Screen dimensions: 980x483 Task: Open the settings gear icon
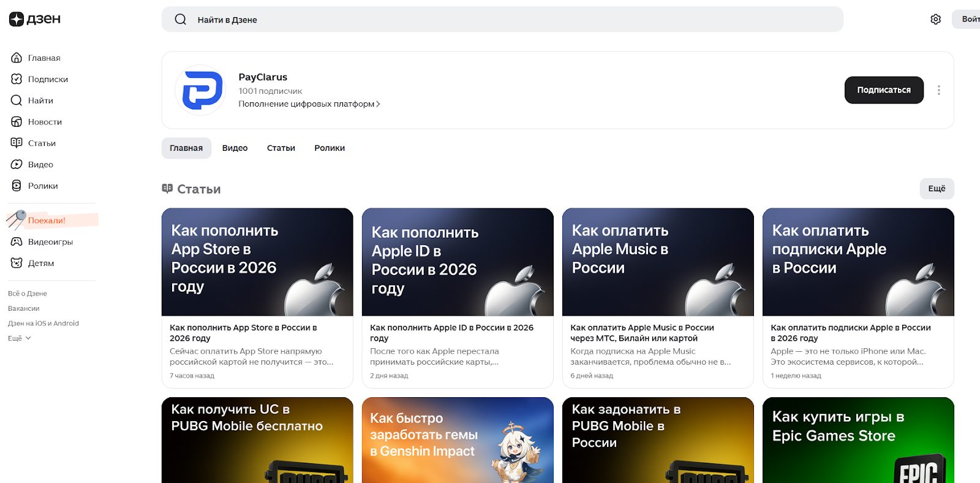(x=935, y=20)
